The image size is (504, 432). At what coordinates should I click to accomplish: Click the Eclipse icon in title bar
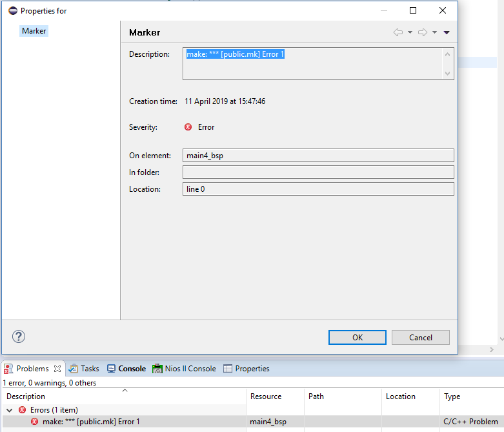tap(13, 10)
